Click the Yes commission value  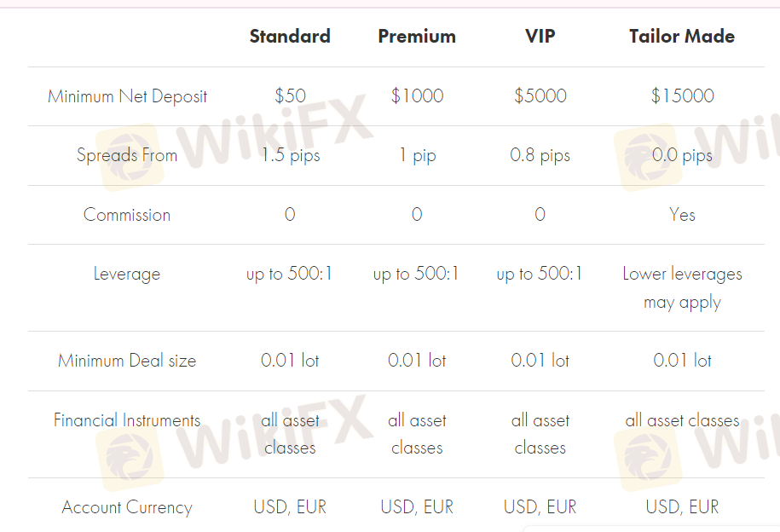pos(682,215)
